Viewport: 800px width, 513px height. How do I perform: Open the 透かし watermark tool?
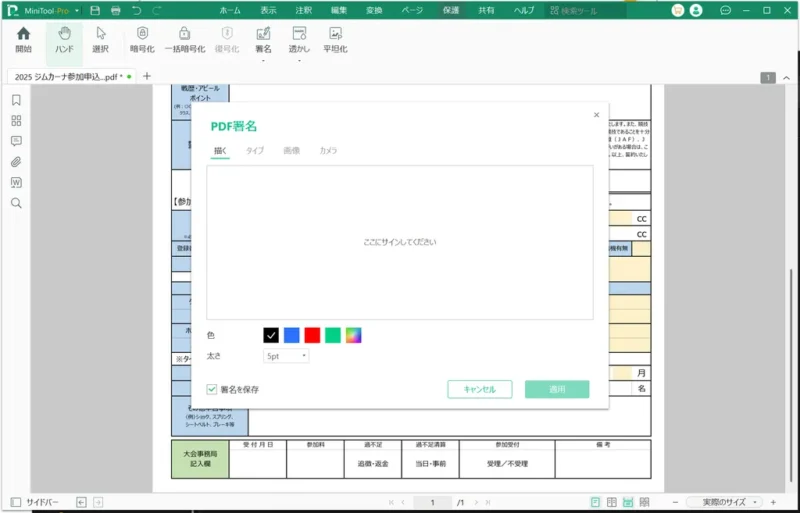point(299,40)
